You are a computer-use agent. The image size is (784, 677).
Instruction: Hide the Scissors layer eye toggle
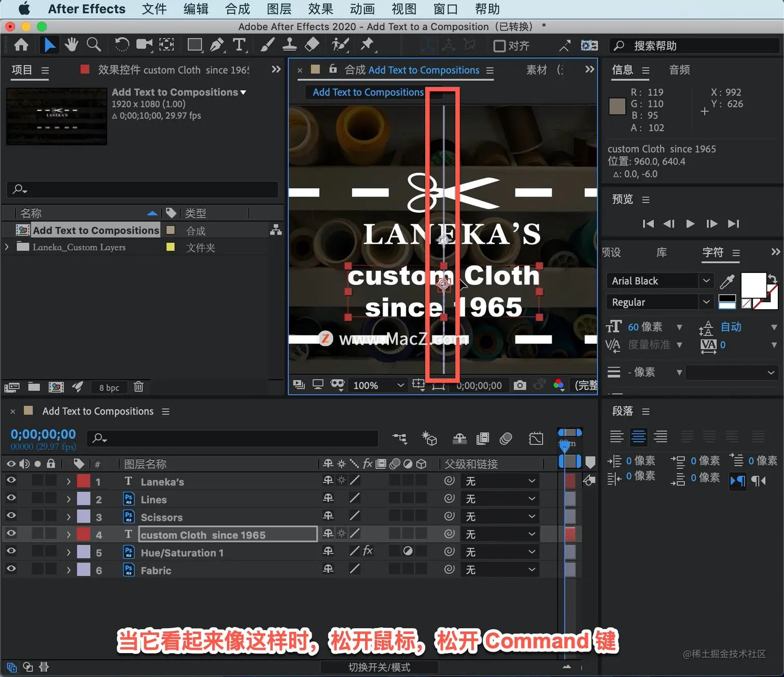pyautogui.click(x=11, y=516)
